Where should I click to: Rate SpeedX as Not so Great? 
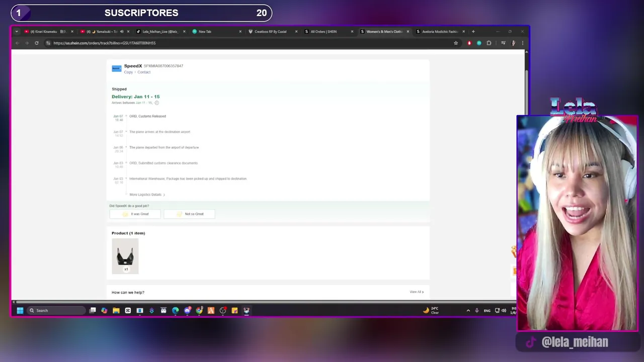190,214
